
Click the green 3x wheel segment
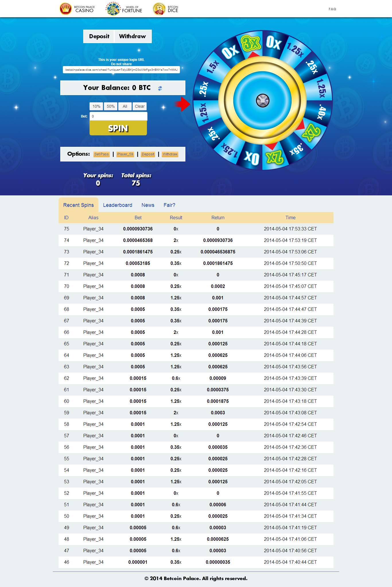pyautogui.click(x=251, y=43)
